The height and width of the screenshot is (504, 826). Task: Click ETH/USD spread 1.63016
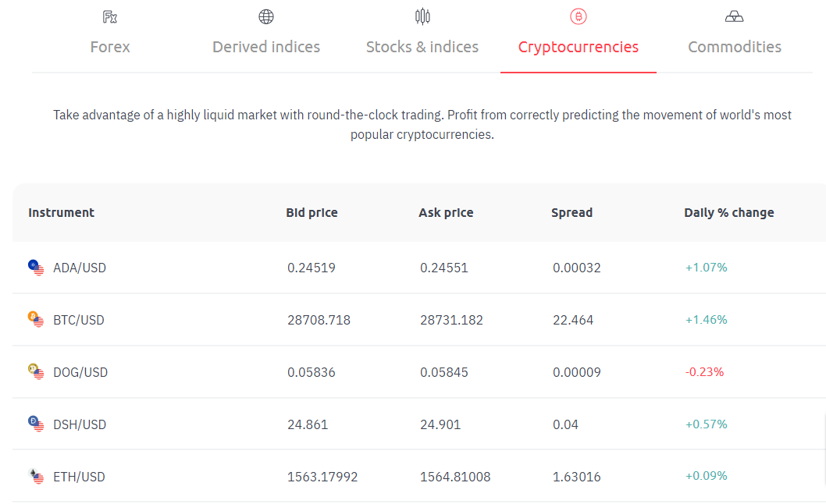coord(577,477)
